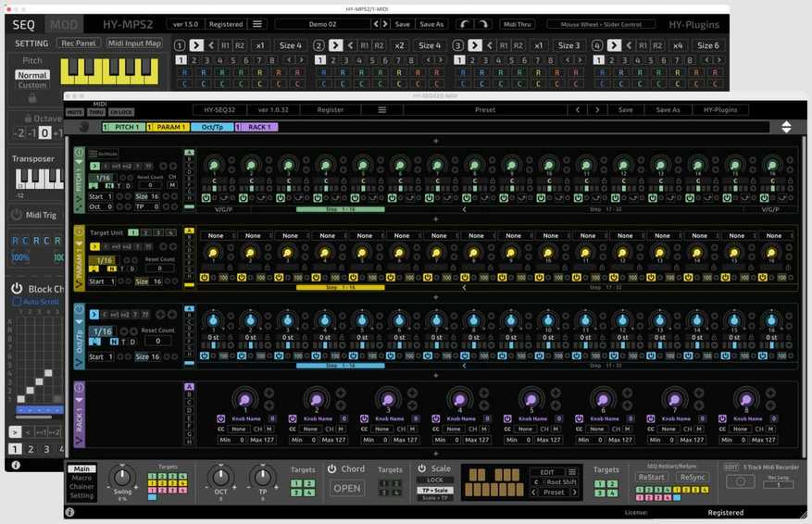The height and width of the screenshot is (524, 812).
Task: Click the up/down arrows beside track tabs
Action: point(786,127)
